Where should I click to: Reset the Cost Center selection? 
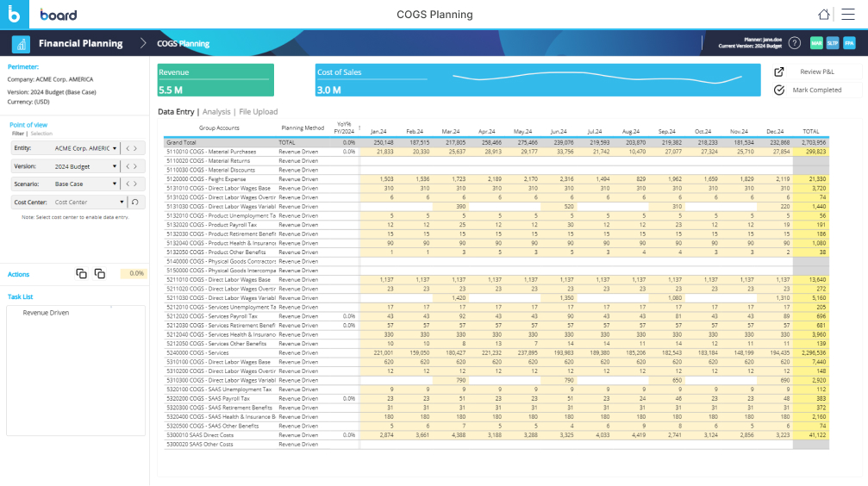click(x=134, y=202)
